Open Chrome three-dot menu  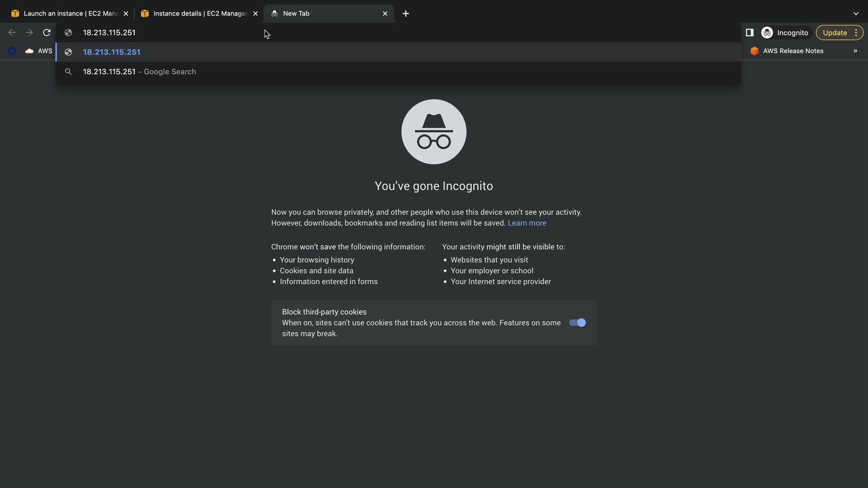pos(856,33)
